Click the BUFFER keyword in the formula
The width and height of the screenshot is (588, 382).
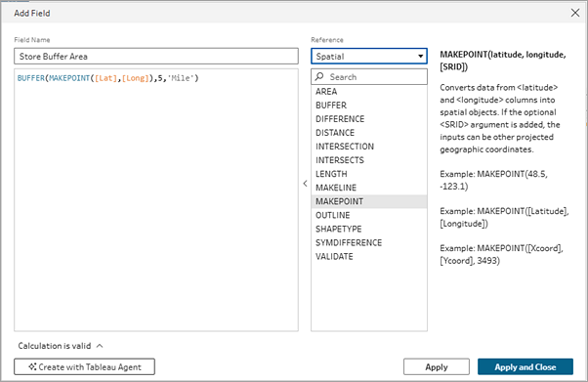pos(30,78)
